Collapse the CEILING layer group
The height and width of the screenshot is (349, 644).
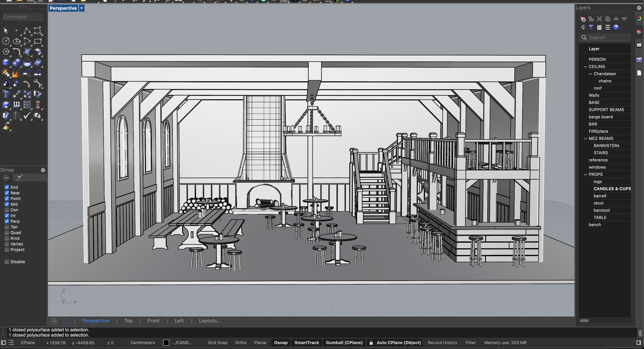[585, 67]
